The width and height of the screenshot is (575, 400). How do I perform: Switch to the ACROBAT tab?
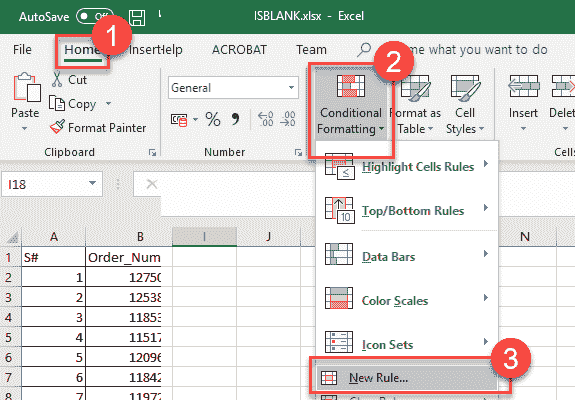239,49
